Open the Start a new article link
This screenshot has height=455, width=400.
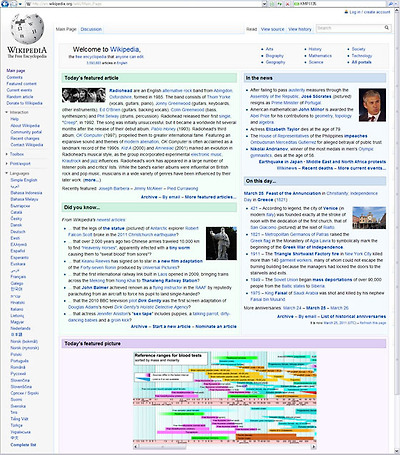point(171,326)
